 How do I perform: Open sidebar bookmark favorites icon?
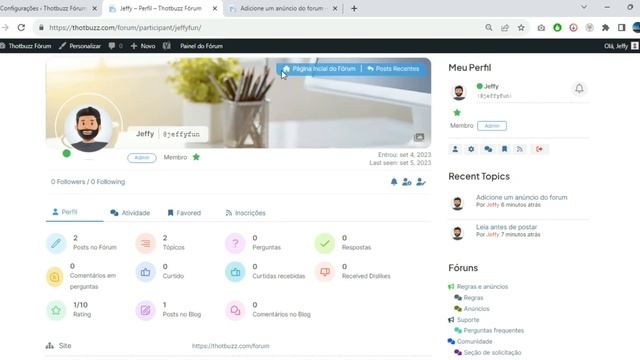[x=504, y=149]
